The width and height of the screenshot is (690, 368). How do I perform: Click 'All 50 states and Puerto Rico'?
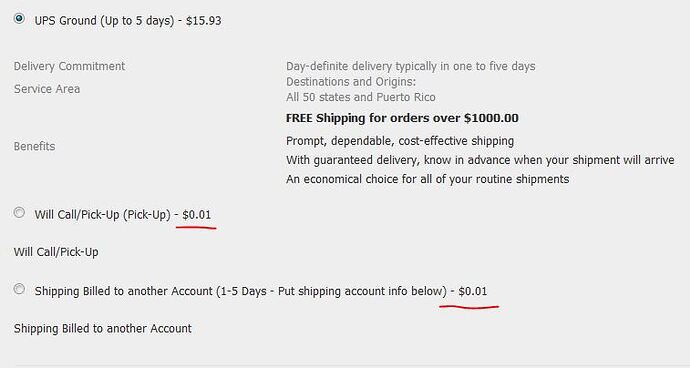[x=361, y=97]
